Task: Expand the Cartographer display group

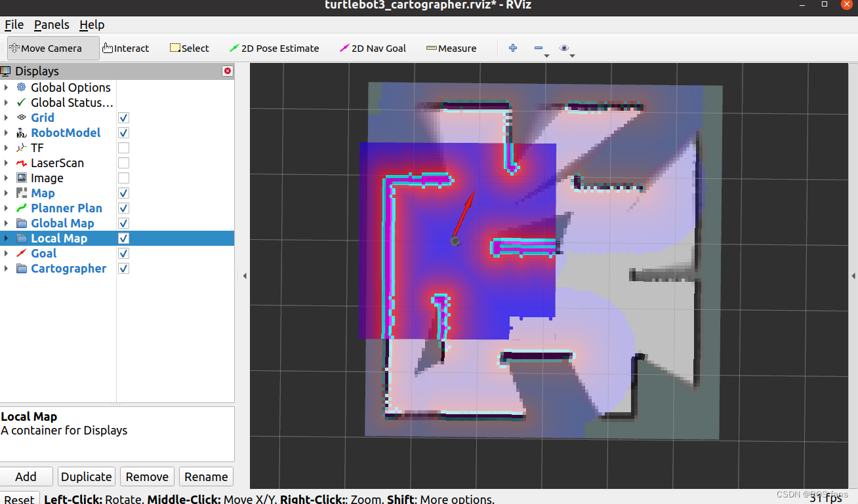Action: coord(6,268)
